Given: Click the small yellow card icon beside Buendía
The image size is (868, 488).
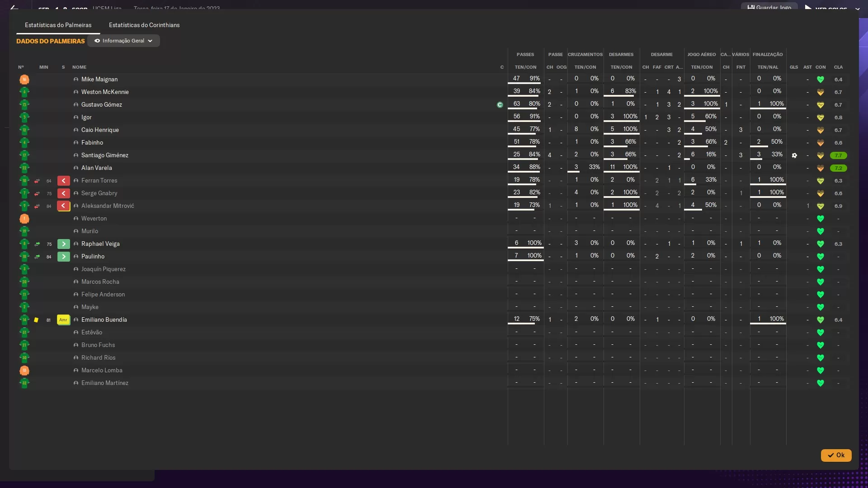Looking at the screenshot, I should [36, 320].
